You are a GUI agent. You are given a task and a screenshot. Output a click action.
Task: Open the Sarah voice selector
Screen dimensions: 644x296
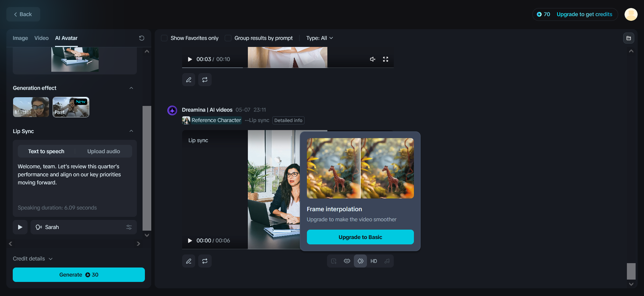[84, 227]
